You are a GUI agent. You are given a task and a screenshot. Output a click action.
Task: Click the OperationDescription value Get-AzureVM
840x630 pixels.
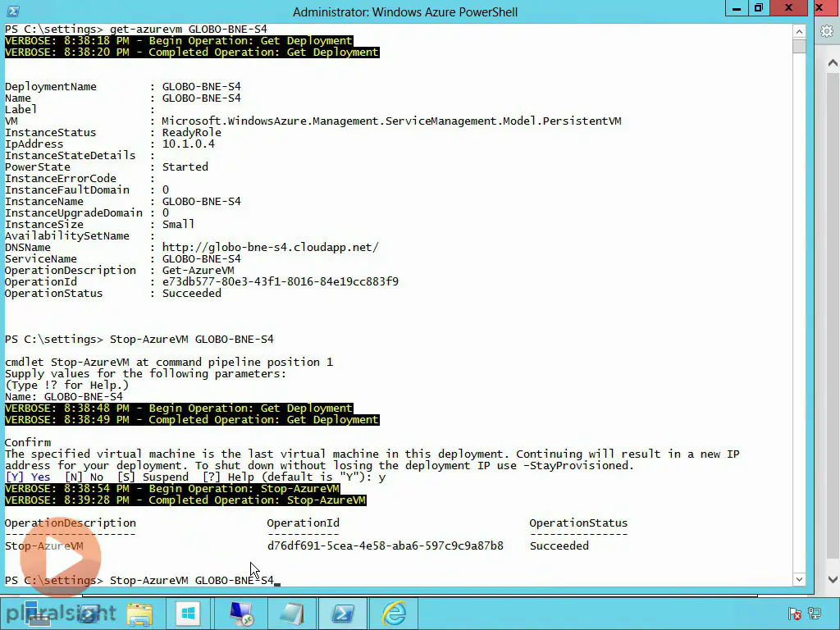(199, 270)
